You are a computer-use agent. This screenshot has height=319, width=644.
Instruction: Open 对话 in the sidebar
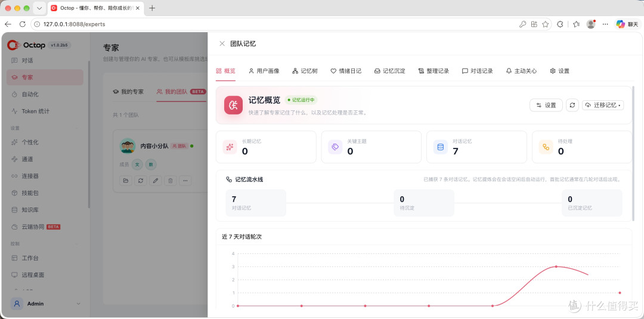click(x=45, y=60)
